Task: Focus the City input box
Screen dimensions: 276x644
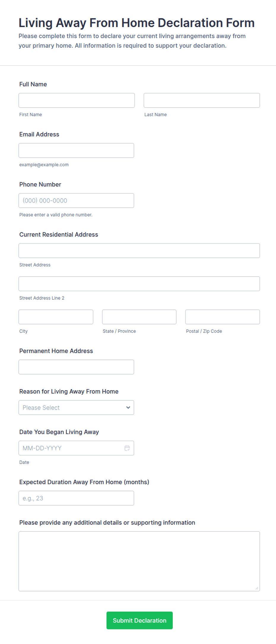Action: tap(56, 317)
